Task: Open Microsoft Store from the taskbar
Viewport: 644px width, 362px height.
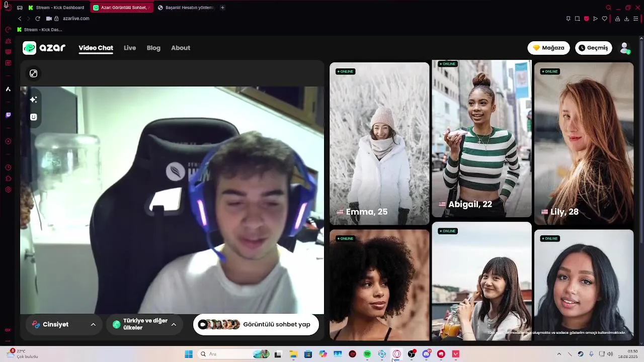Action: pyautogui.click(x=308, y=354)
